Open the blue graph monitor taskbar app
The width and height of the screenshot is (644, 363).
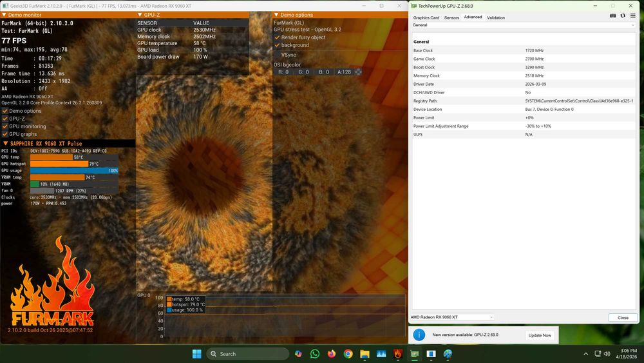click(x=381, y=353)
